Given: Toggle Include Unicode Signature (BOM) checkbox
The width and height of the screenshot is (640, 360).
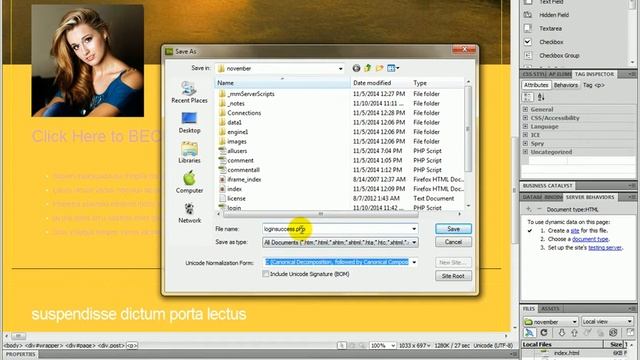Looking at the screenshot, I should pos(266,274).
